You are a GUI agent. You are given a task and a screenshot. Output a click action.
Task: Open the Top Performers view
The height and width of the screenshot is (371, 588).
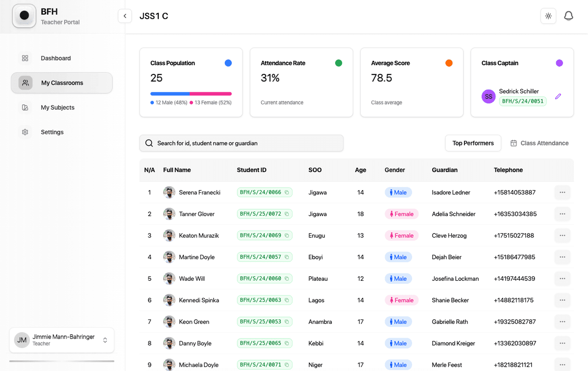(x=472, y=143)
